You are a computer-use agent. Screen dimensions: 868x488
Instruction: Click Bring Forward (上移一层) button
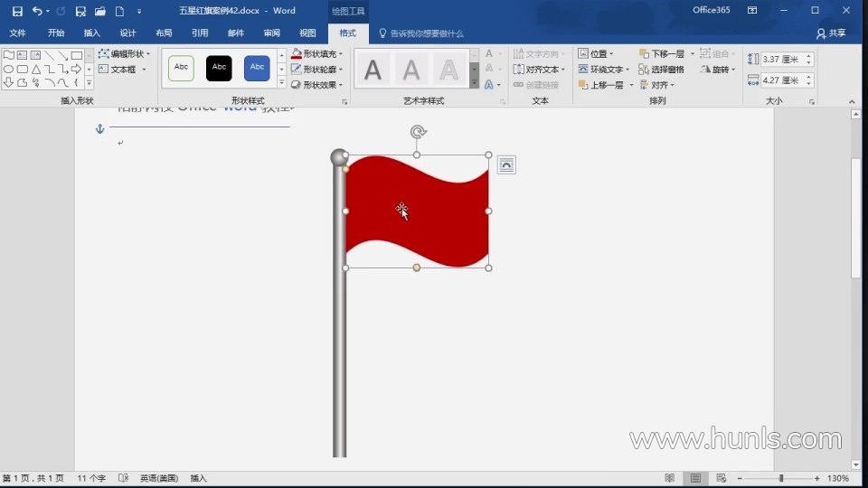click(x=601, y=85)
